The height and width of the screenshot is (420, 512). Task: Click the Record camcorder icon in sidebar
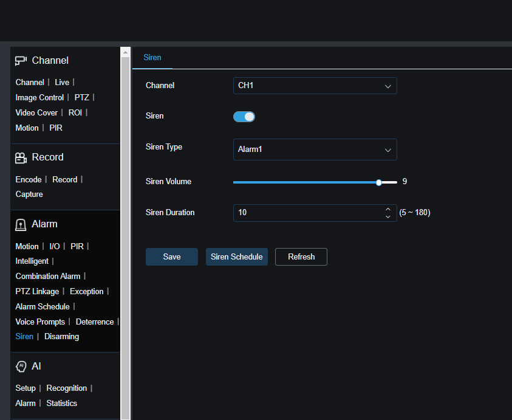pos(21,157)
